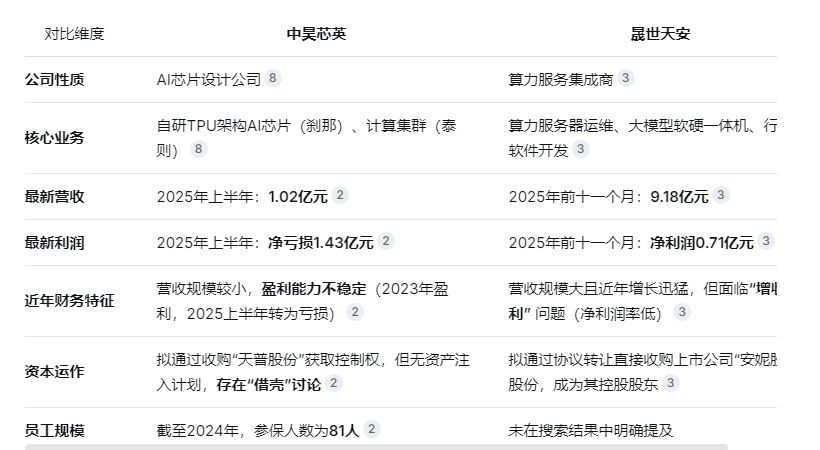Select the 对比维度 column header

[74, 34]
